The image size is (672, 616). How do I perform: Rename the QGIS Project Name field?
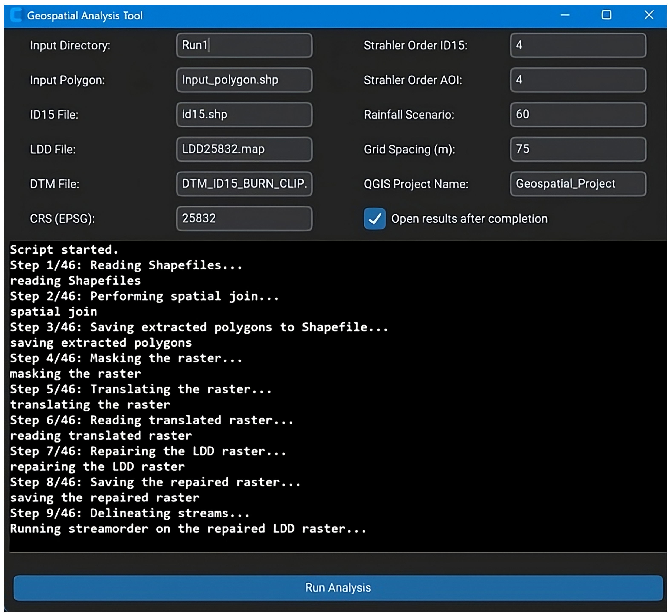(578, 184)
